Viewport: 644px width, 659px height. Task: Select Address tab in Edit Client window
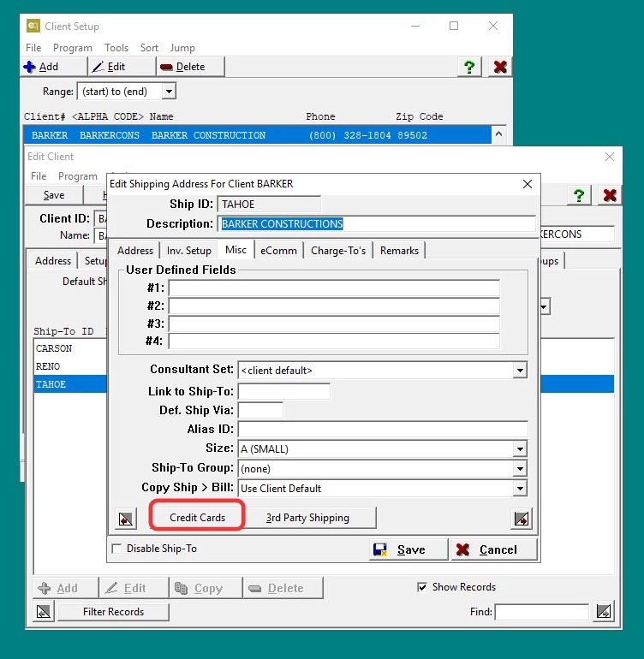[x=53, y=260]
